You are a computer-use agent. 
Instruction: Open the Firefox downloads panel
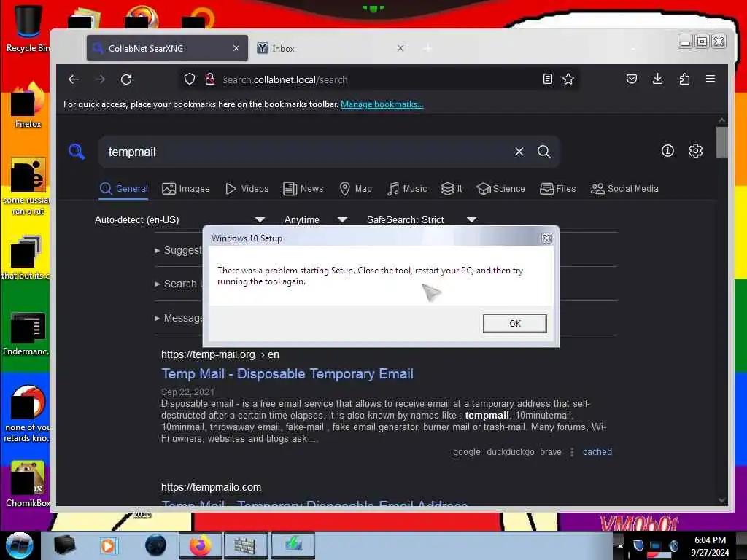pos(657,79)
